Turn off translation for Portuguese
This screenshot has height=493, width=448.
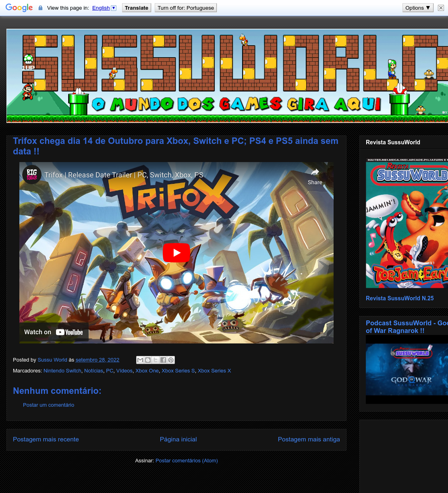[x=186, y=8]
